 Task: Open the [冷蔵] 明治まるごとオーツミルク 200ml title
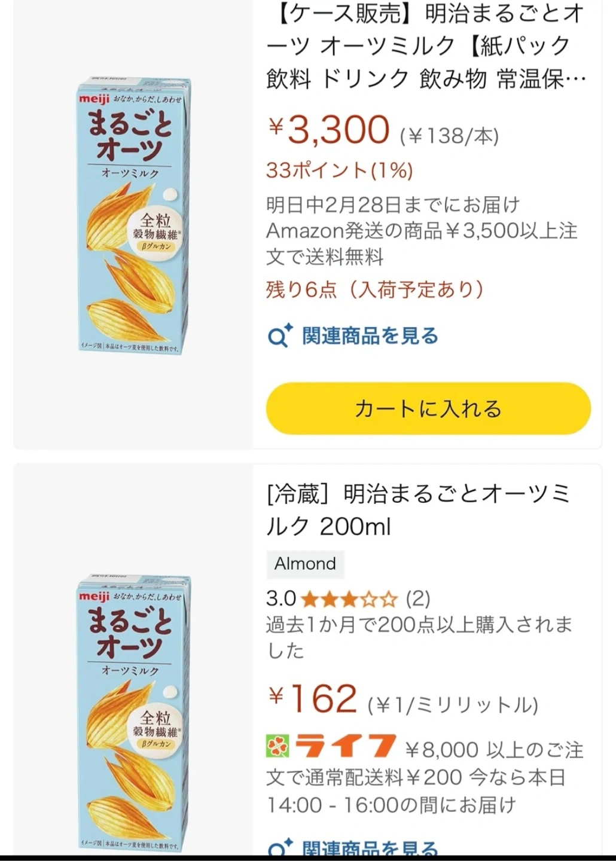[419, 510]
